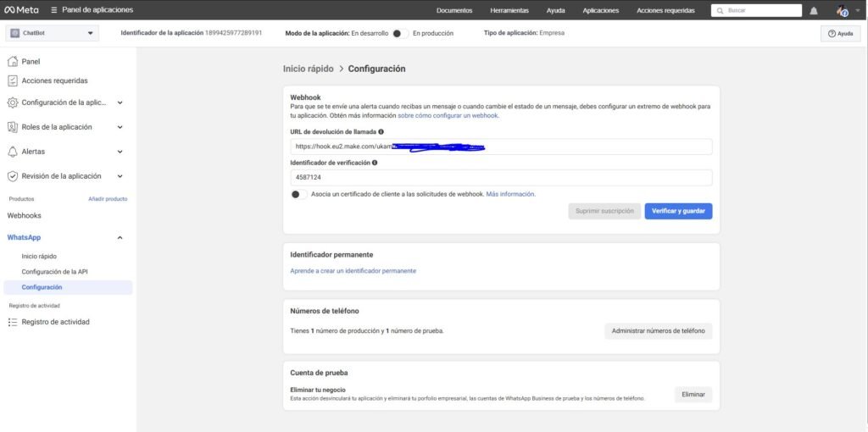The height and width of the screenshot is (432, 868).
Task: Open the user profile avatar menu
Action: click(842, 11)
